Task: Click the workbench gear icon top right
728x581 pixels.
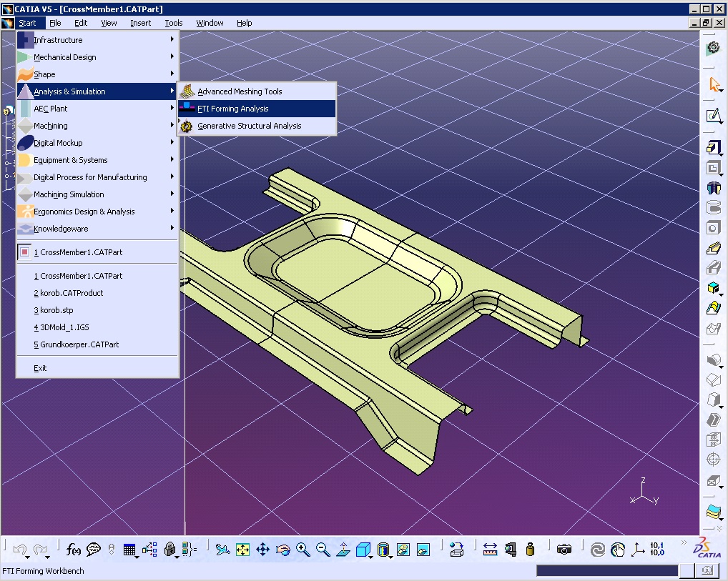Action: [x=713, y=48]
